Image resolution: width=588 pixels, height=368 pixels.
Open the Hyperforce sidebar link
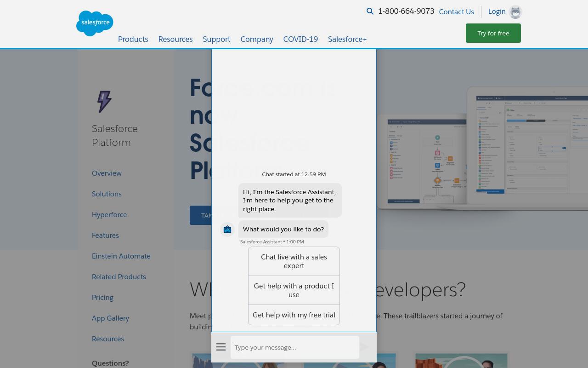coord(109,215)
